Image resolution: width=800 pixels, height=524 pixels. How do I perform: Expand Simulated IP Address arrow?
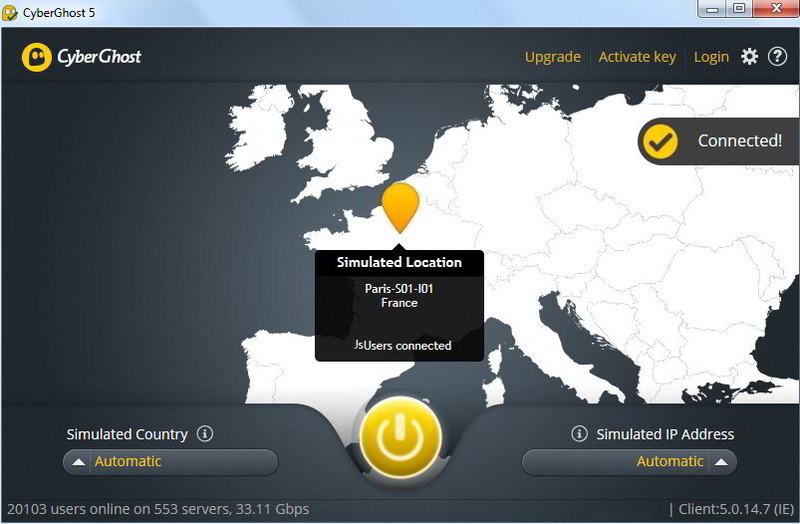click(x=721, y=462)
